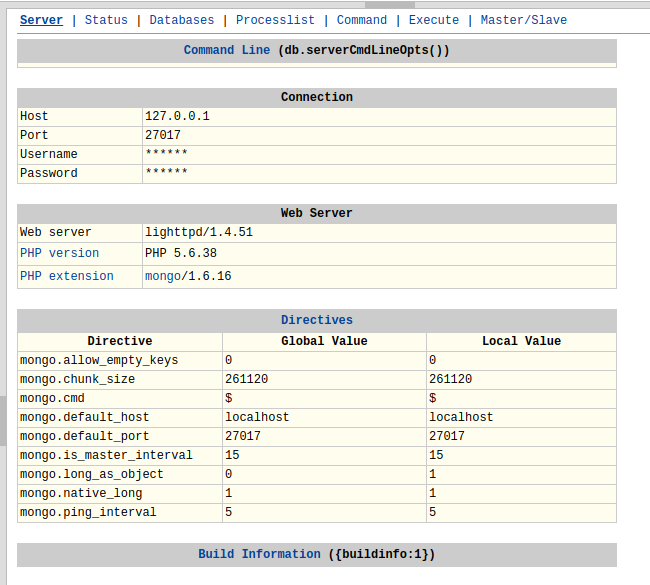
Task: Open the Server tab
Action: coord(41,20)
